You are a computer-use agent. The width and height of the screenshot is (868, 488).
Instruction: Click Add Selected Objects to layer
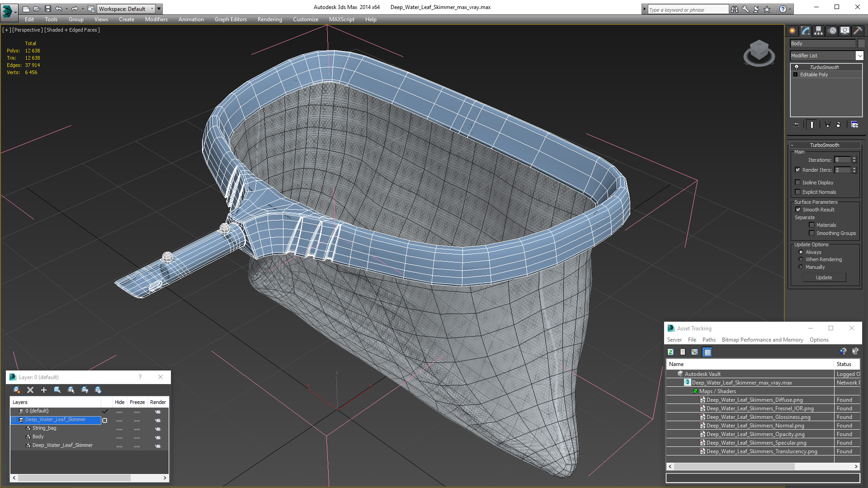pos(44,390)
